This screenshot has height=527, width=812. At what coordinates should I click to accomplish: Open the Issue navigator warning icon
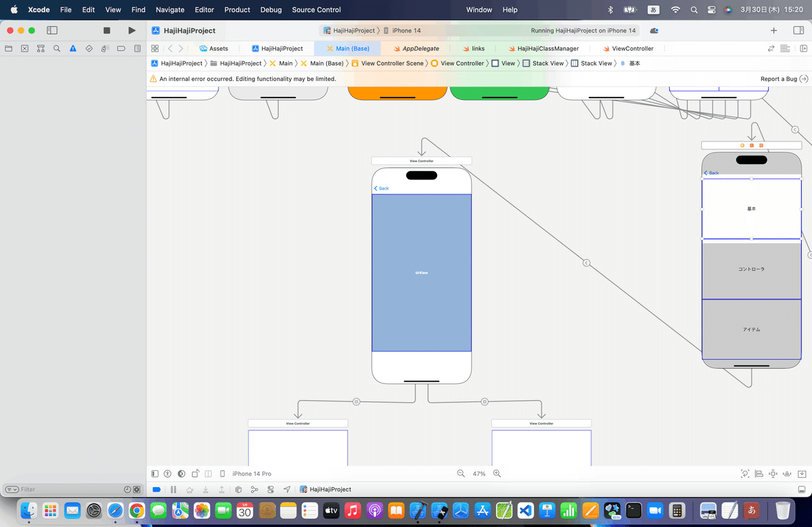(x=73, y=49)
